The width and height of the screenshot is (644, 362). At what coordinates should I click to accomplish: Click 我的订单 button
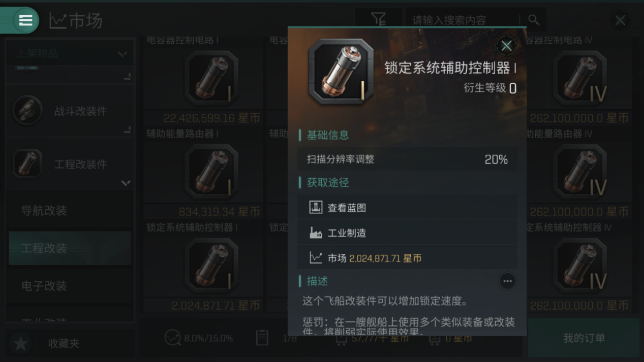584,338
